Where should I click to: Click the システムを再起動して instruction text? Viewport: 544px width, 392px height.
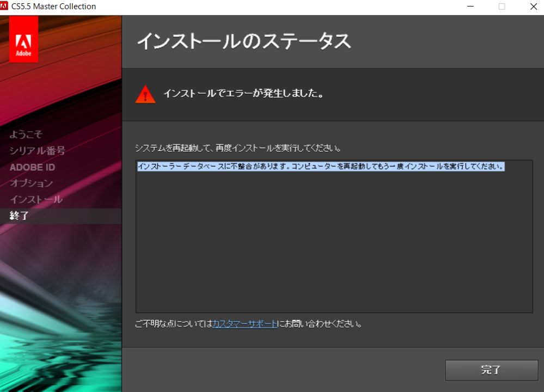(238, 148)
